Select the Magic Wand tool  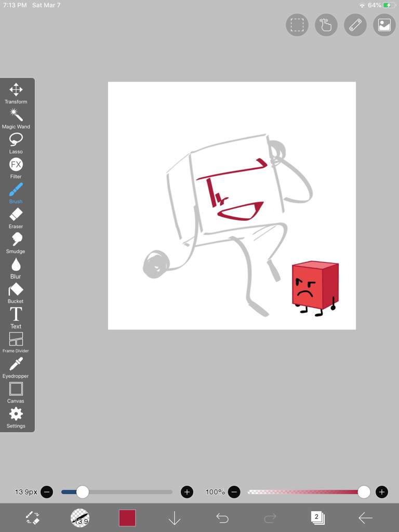pyautogui.click(x=16, y=119)
